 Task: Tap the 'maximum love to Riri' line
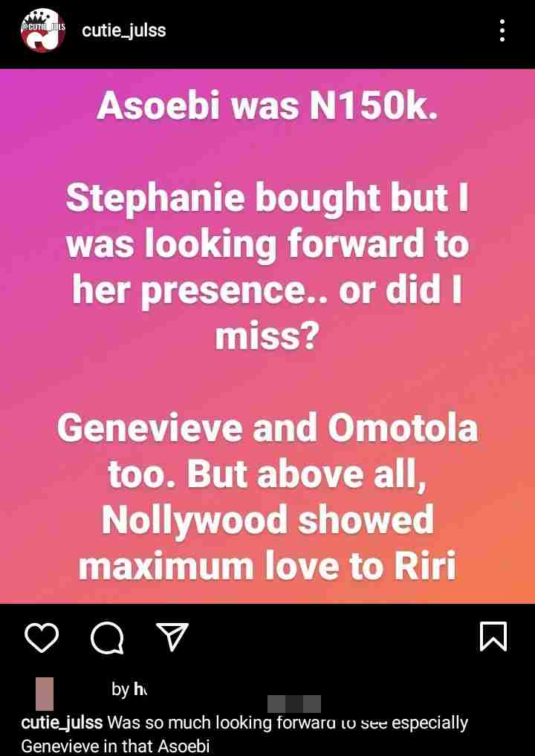click(267, 567)
